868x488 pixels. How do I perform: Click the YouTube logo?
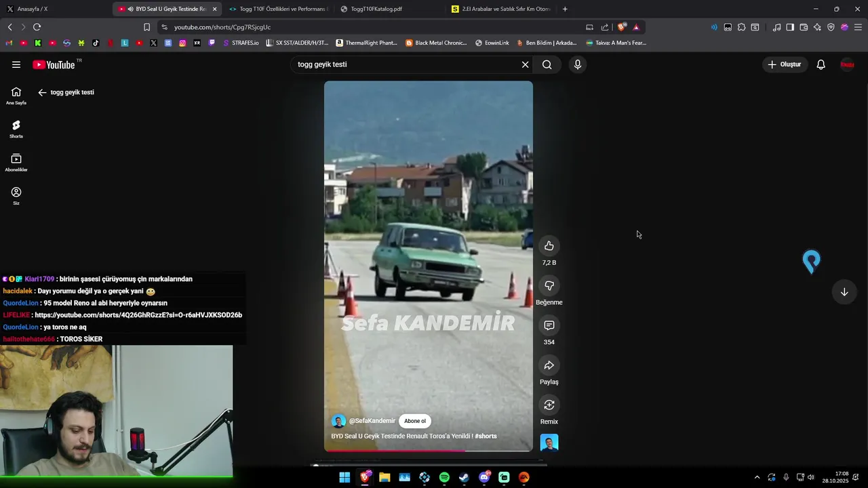54,64
